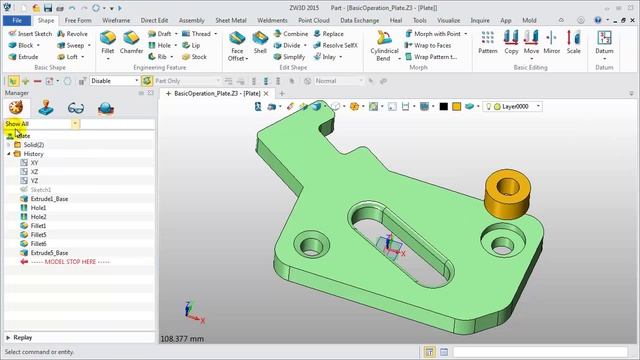Click the command input field
640x360 pixels.
540,352
